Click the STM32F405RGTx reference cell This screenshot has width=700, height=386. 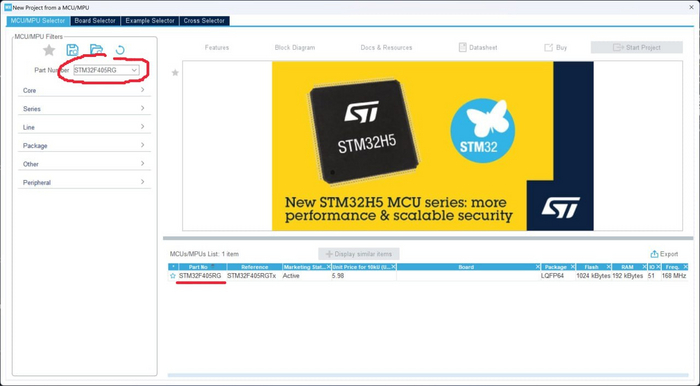pyautogui.click(x=251, y=276)
